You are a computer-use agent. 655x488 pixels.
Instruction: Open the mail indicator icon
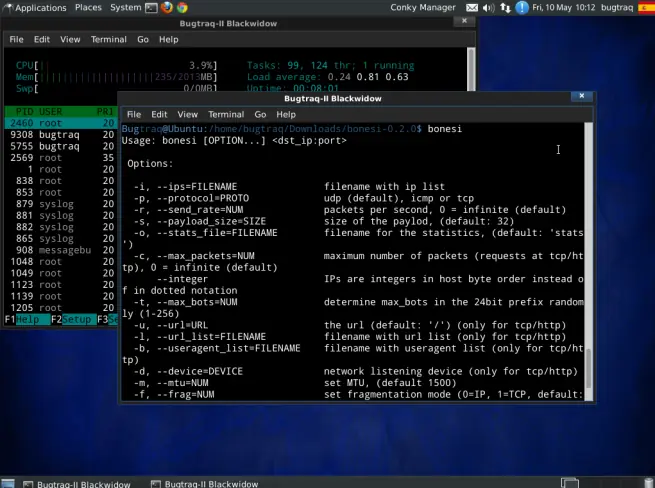472,8
